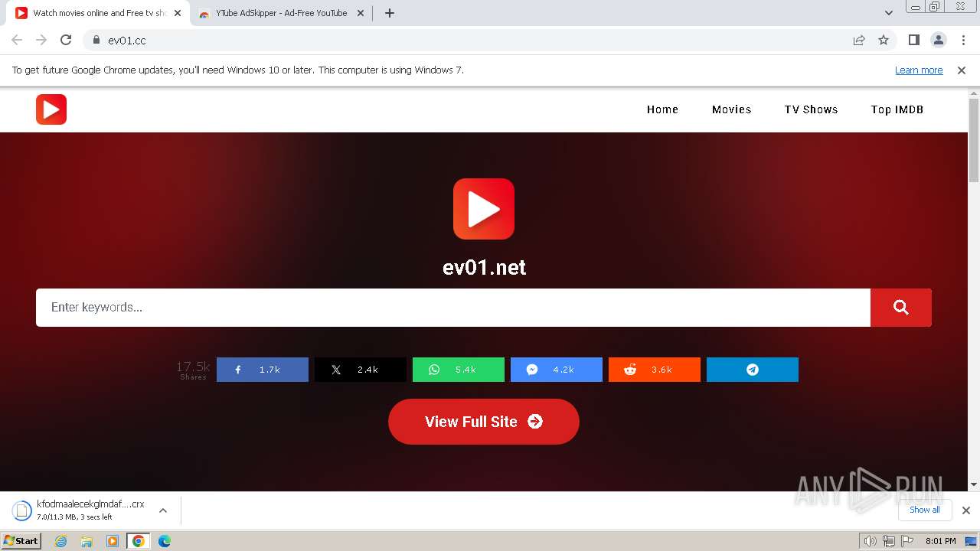Share on X (2.4k)

click(361, 370)
